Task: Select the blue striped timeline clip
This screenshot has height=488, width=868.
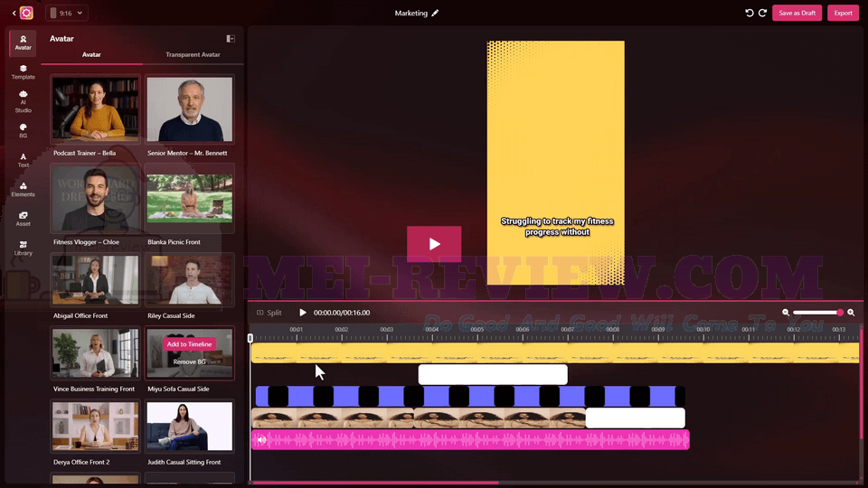Action: (x=470, y=396)
